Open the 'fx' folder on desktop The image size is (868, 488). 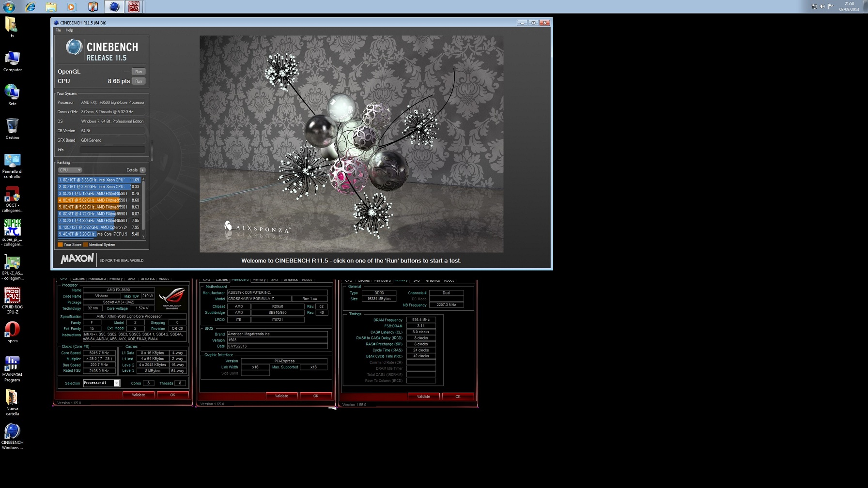click(12, 27)
